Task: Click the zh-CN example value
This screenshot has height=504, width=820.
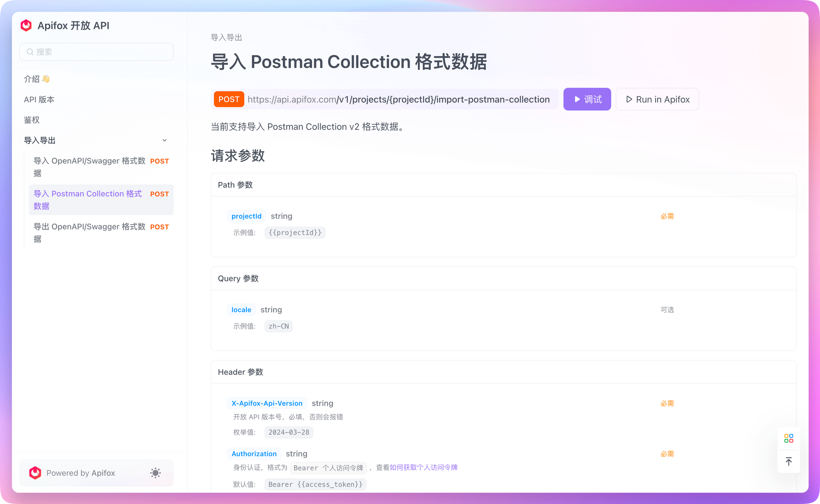Action: click(x=279, y=326)
